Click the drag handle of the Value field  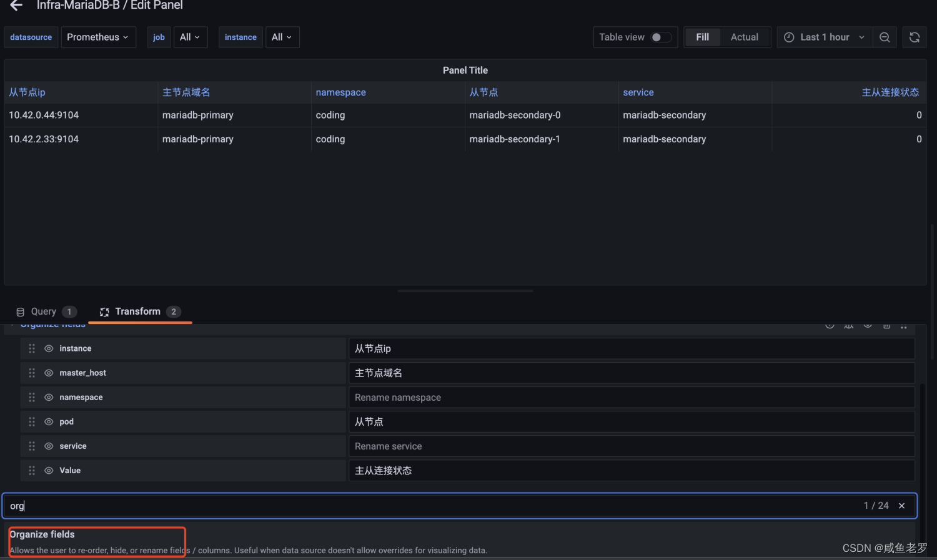coord(32,470)
